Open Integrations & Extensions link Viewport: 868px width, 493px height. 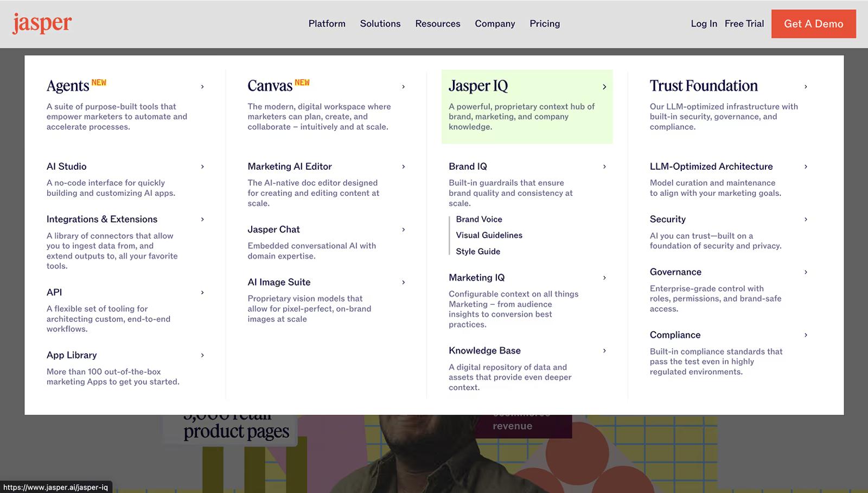(x=102, y=219)
